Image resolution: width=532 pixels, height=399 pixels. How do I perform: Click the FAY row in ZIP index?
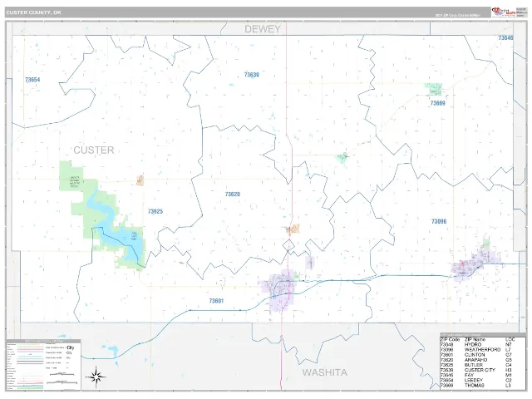(478, 375)
